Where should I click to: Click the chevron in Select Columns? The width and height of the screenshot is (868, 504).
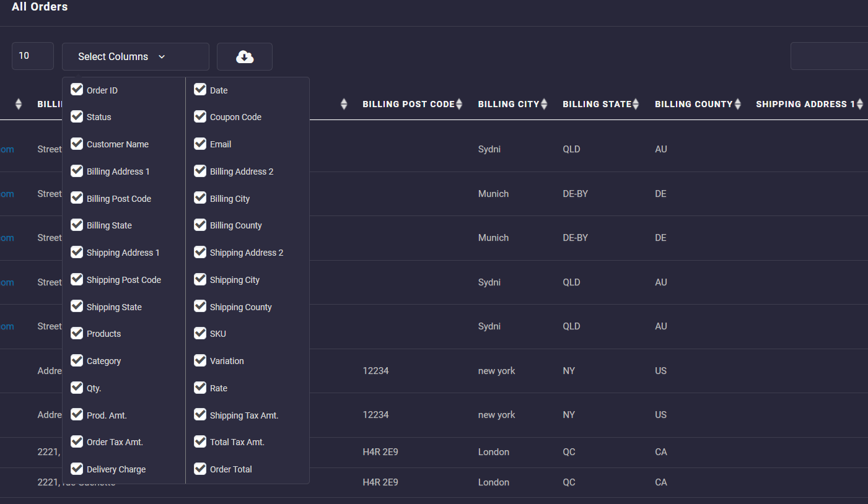[162, 57]
